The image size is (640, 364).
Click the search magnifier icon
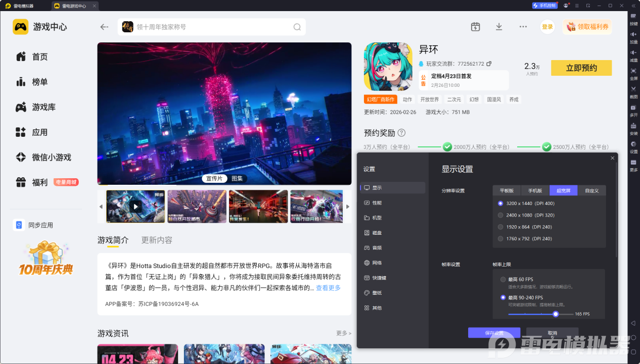297,27
